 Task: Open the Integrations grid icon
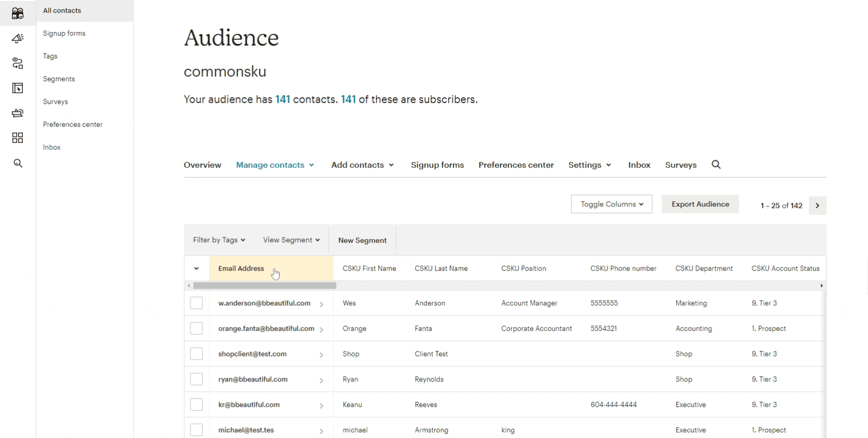click(x=18, y=138)
